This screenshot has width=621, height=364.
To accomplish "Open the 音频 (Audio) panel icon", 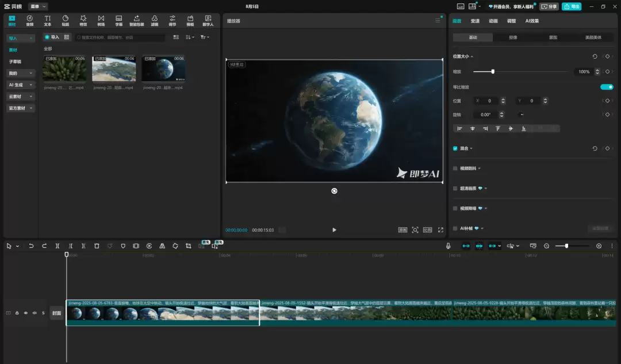I will point(30,21).
